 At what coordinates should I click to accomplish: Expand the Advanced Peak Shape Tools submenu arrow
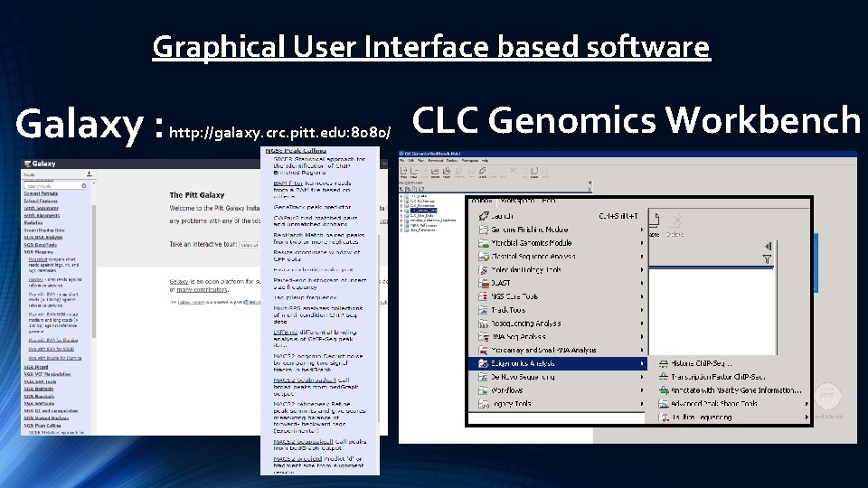coord(807,404)
